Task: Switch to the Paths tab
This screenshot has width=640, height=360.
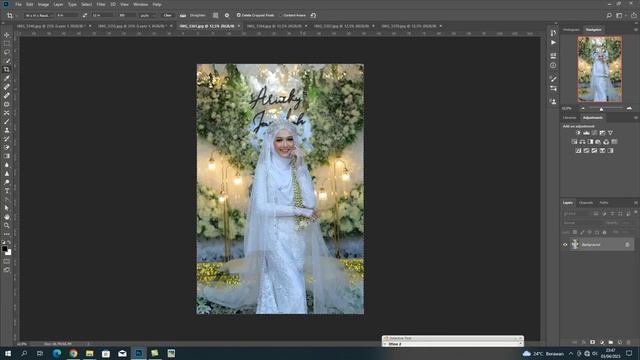Action: click(x=604, y=202)
